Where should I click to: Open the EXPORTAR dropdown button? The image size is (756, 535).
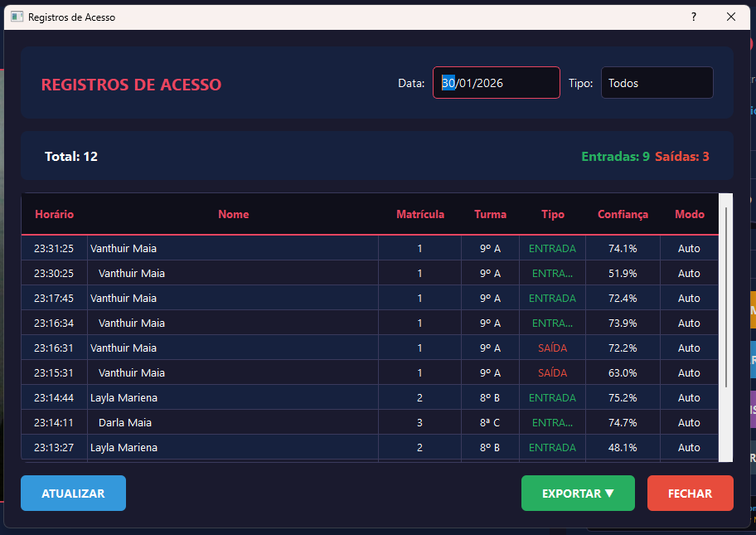pyautogui.click(x=578, y=494)
